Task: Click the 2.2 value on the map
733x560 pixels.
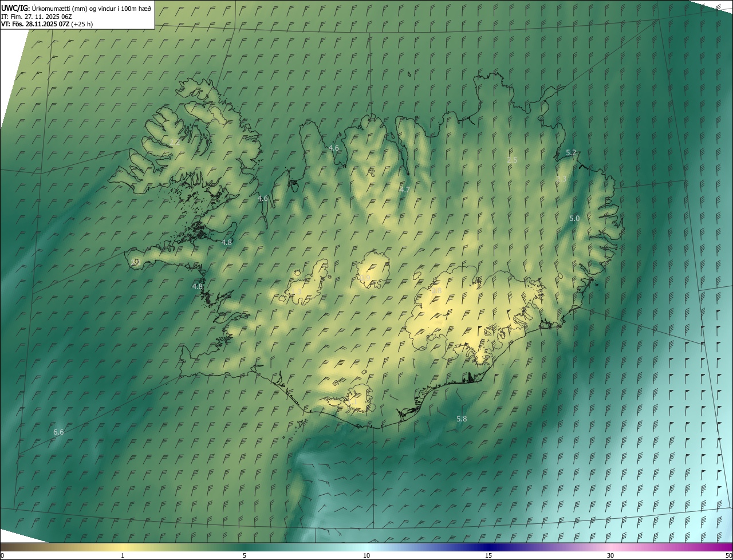Action: (175, 142)
